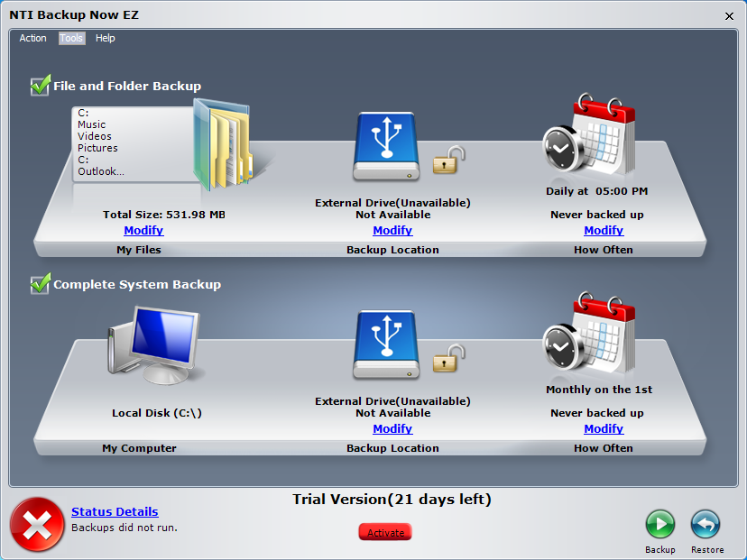Screen dimensions: 747x560
Task: Toggle the Complete System Backup checkbox
Action: (x=40, y=284)
